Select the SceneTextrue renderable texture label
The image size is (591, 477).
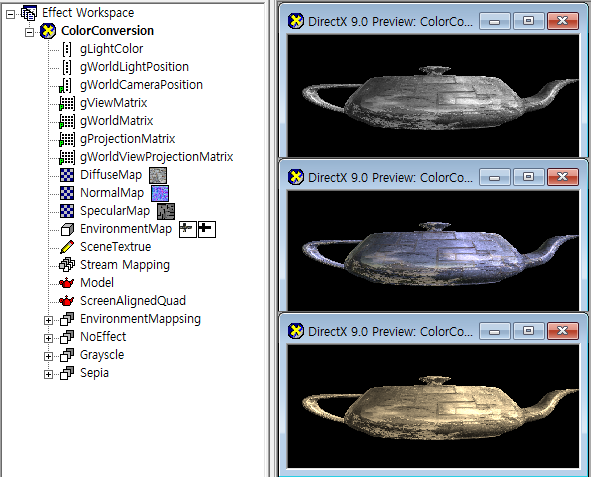(x=115, y=247)
